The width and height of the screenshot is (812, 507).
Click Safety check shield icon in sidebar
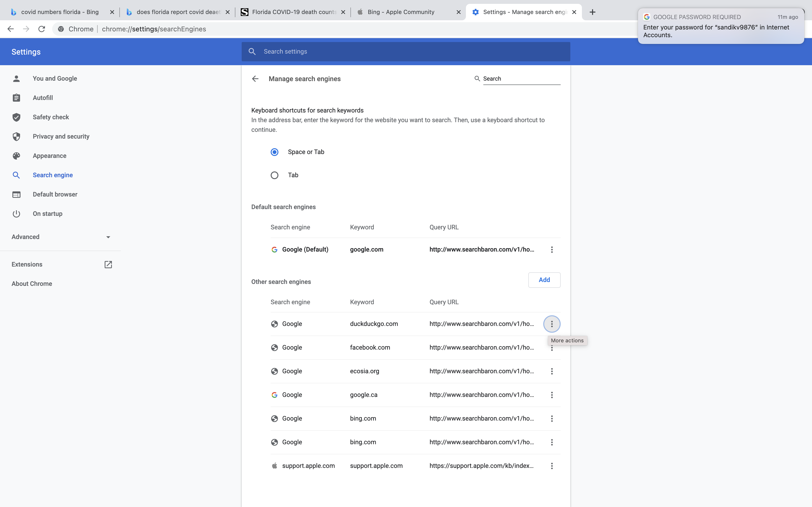[x=16, y=117]
